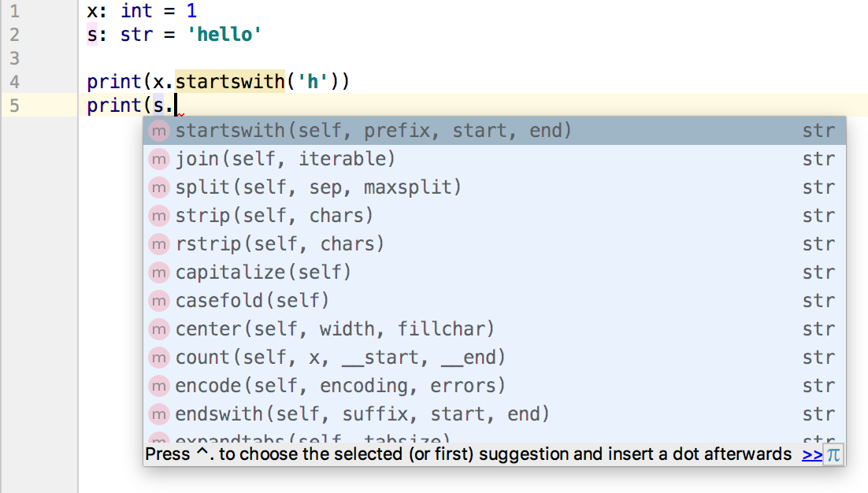This screenshot has height=493, width=868.
Task: Click the highlighted startswith call on line 4
Action: [x=229, y=81]
